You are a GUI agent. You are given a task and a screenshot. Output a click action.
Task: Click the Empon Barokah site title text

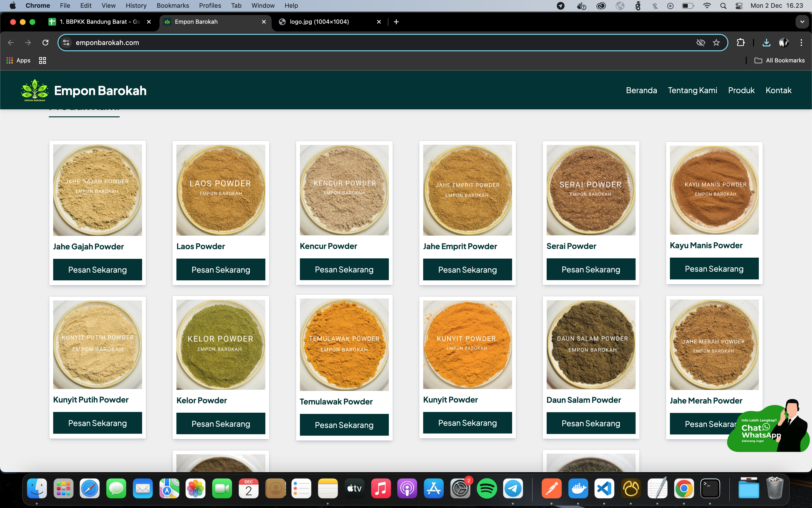pyautogui.click(x=100, y=91)
